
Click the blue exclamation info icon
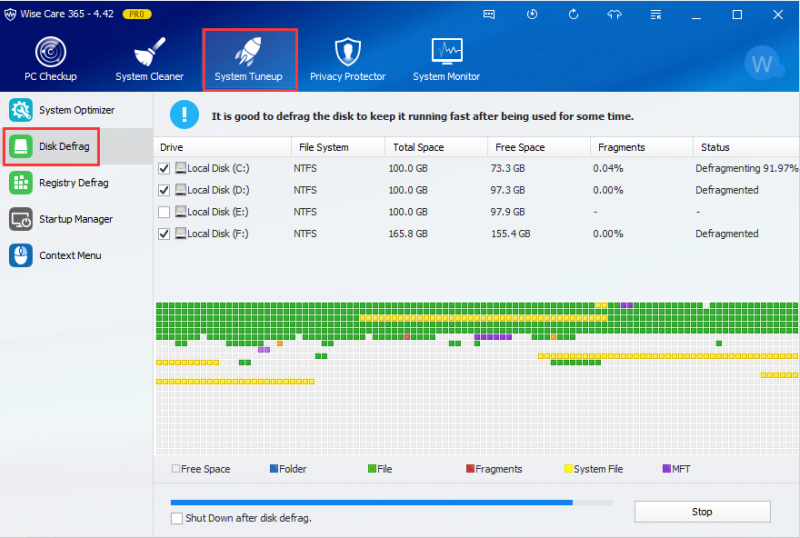(x=184, y=114)
